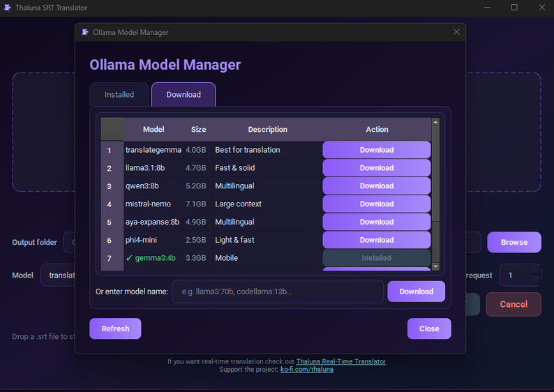Click the llama3.1:8b model name cell

pyautogui.click(x=154, y=167)
